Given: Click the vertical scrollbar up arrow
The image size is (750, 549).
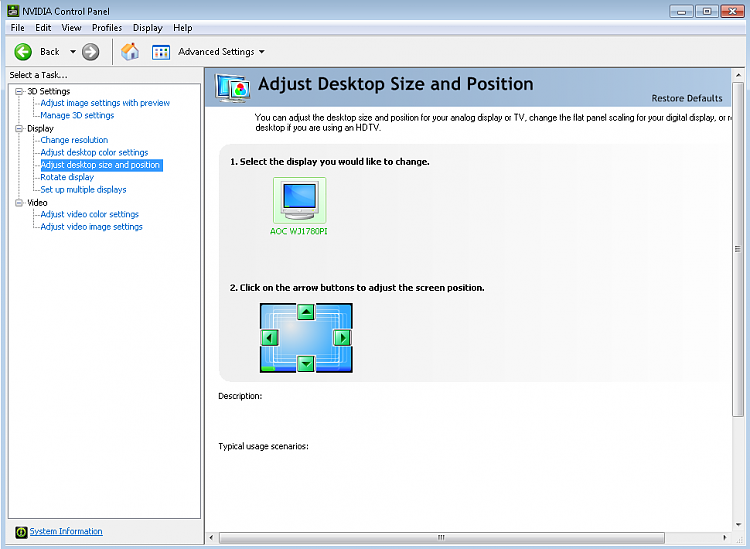Looking at the screenshot, I should point(738,75).
